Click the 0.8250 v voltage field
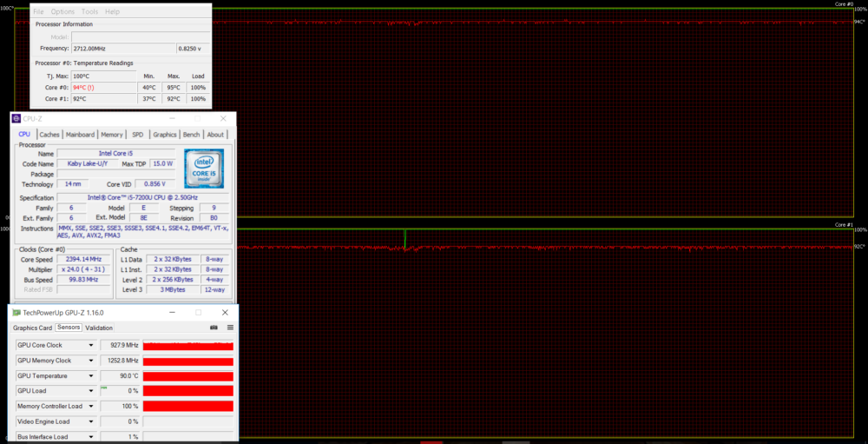Screen dimensions: 868x444 coord(193,49)
